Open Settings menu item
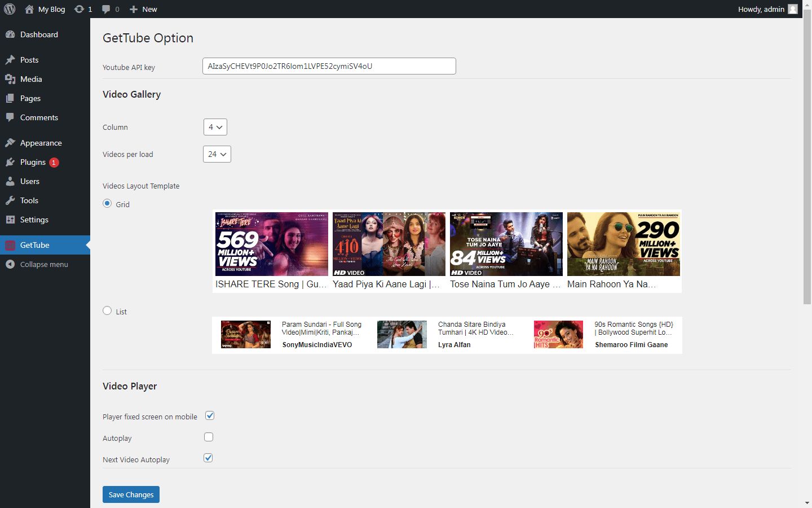The width and height of the screenshot is (812, 508). (34, 220)
